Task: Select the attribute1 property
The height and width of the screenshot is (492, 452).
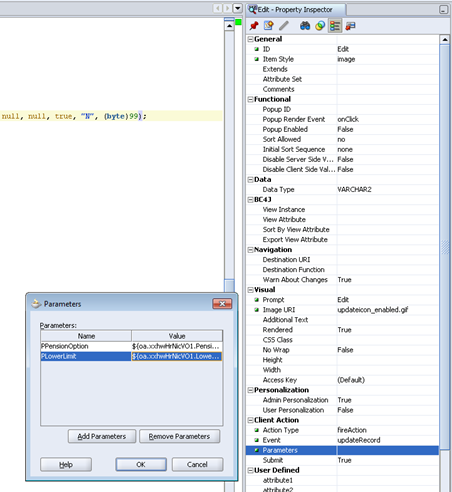Action: point(278,480)
